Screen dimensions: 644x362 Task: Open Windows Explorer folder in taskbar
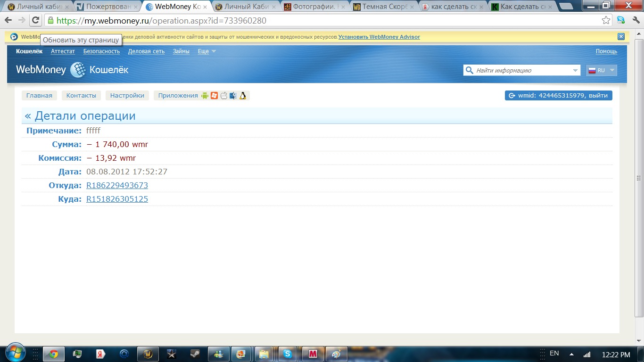click(x=264, y=354)
